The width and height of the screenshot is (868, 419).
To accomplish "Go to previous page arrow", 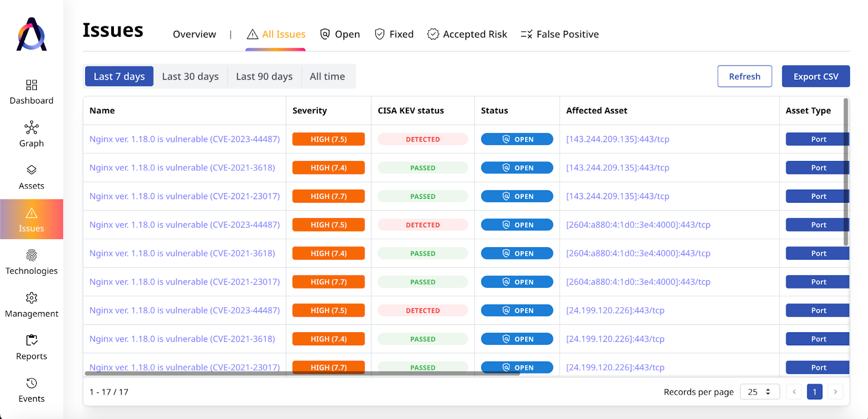I will point(794,391).
